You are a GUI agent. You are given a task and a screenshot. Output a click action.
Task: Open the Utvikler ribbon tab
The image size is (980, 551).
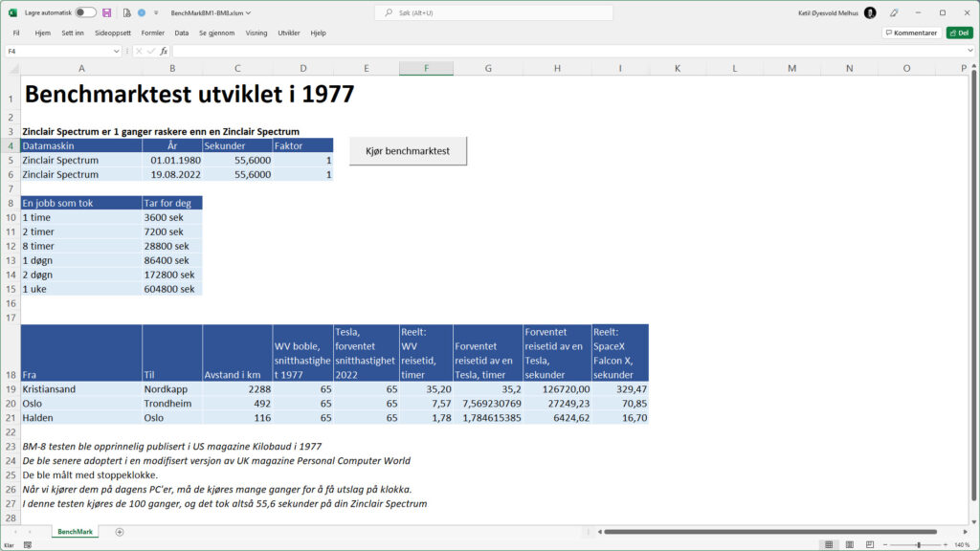click(289, 33)
